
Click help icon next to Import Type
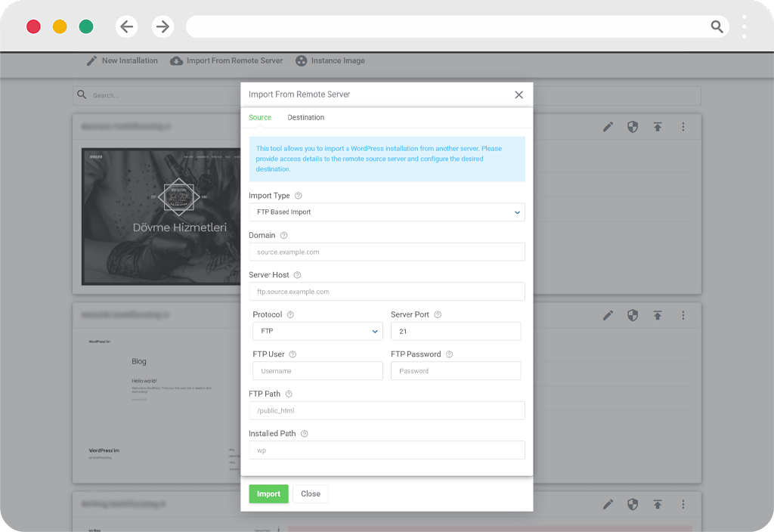coord(298,196)
